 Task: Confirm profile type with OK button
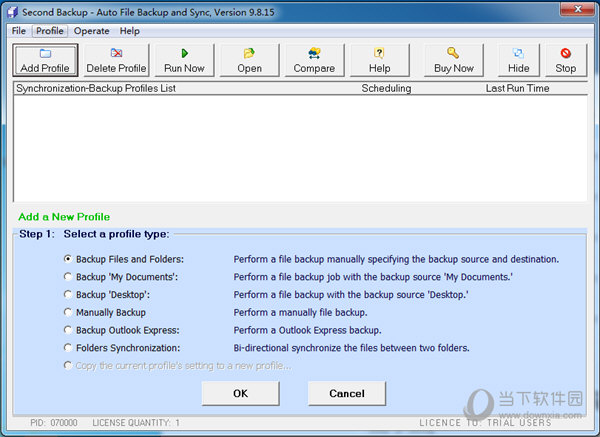click(x=241, y=393)
